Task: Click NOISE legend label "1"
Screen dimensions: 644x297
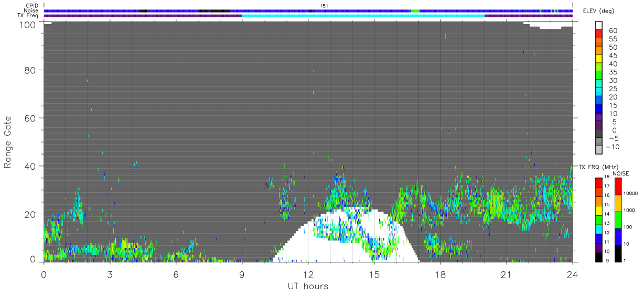Action: pyautogui.click(x=626, y=260)
